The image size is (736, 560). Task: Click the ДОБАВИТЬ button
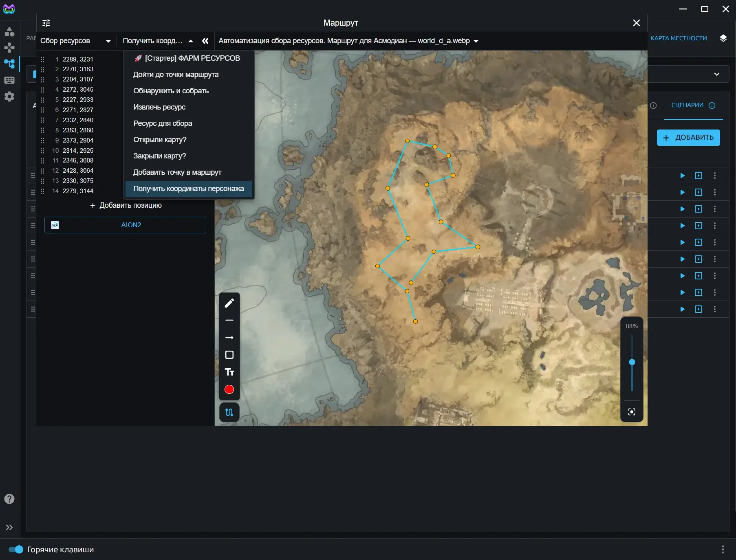688,138
